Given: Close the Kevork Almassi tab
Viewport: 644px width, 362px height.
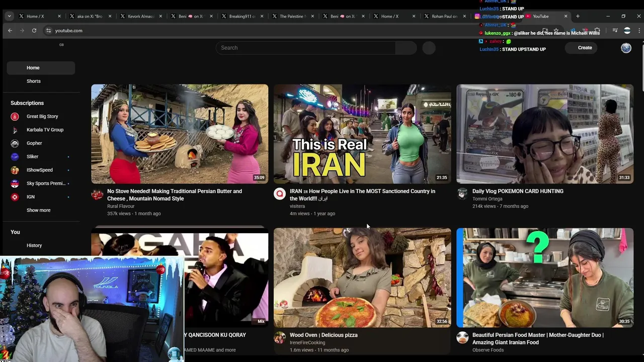Looking at the screenshot, I should 160,16.
